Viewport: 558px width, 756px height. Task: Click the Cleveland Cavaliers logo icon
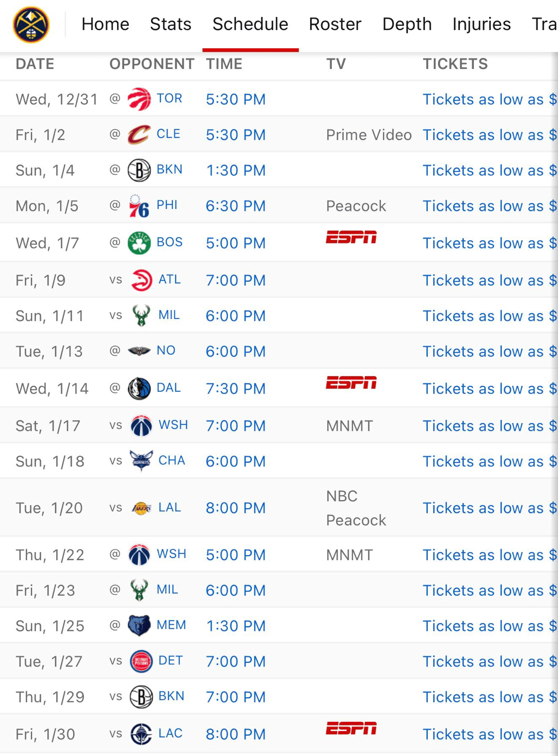coord(139,134)
